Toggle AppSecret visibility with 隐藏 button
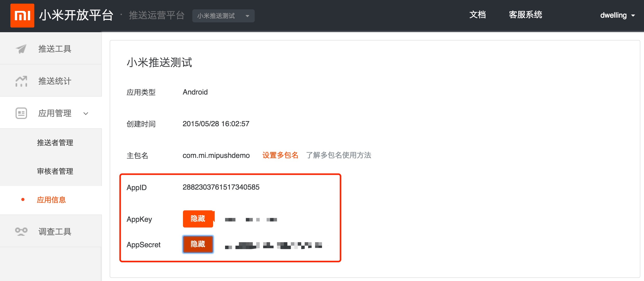 [198, 244]
